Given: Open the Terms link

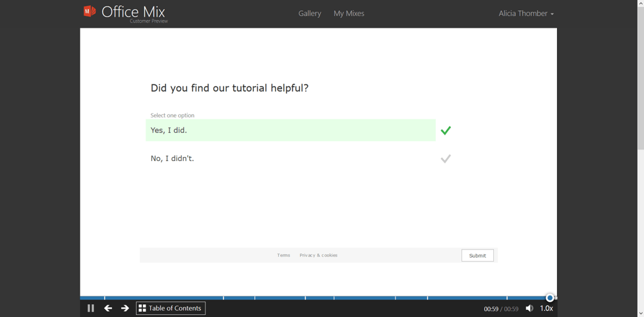Looking at the screenshot, I should click(x=283, y=256).
